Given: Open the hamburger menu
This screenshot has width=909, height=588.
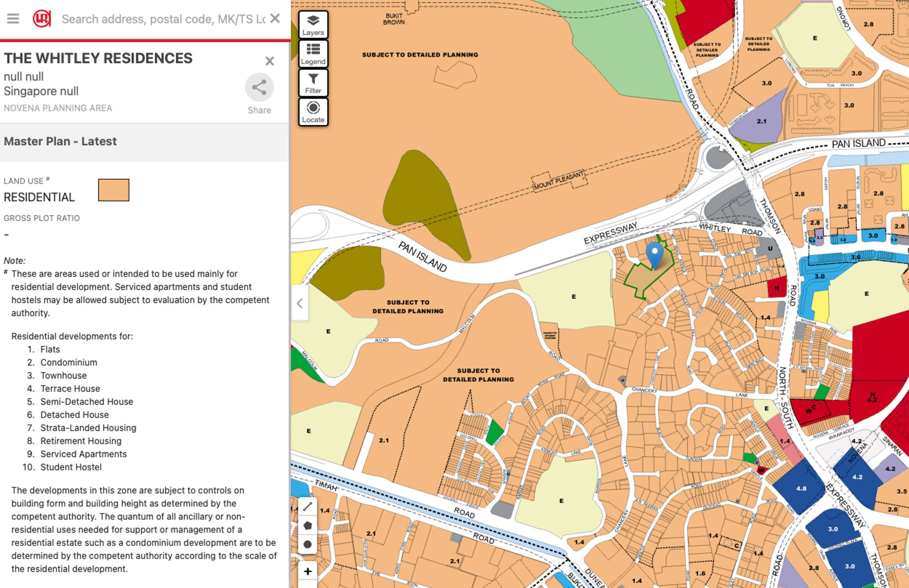Looking at the screenshot, I should click(13, 19).
